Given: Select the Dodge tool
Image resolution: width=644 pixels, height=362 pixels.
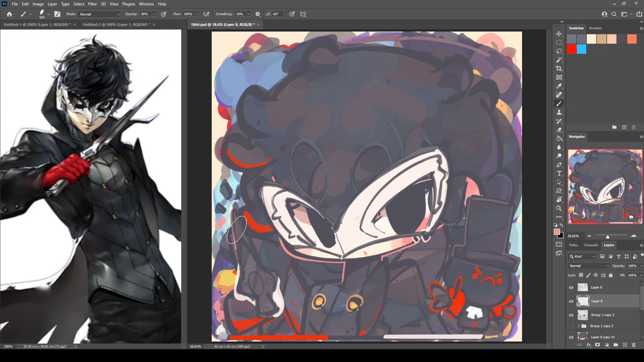Looking at the screenshot, I should (559, 156).
